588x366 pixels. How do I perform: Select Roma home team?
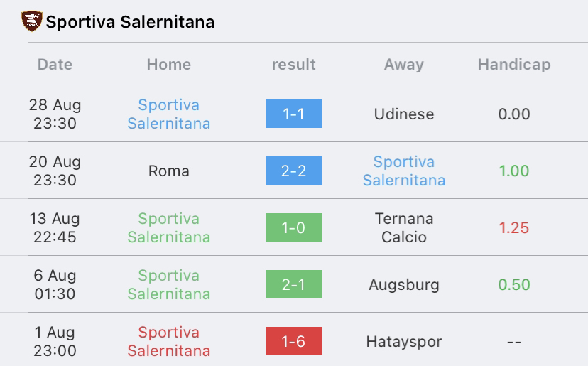coord(169,171)
